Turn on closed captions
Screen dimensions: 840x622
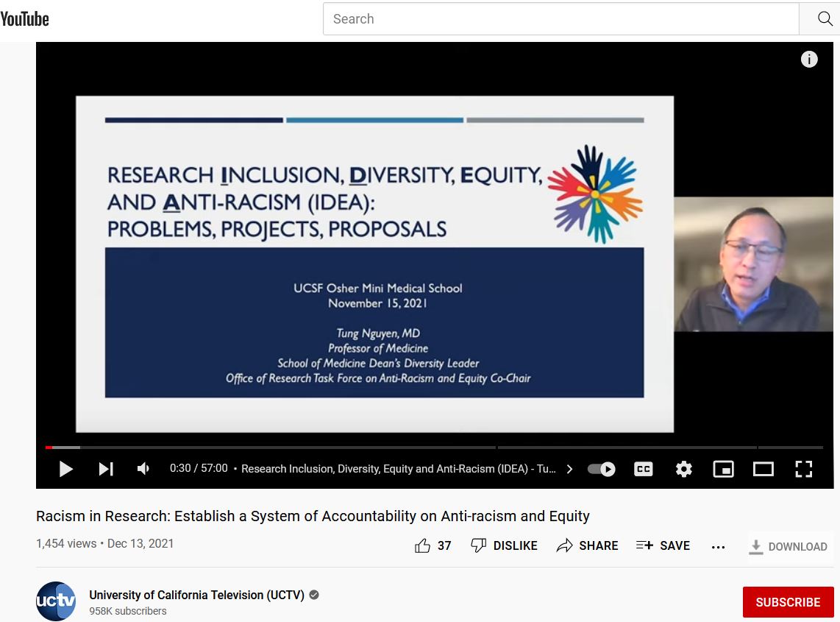tap(644, 469)
